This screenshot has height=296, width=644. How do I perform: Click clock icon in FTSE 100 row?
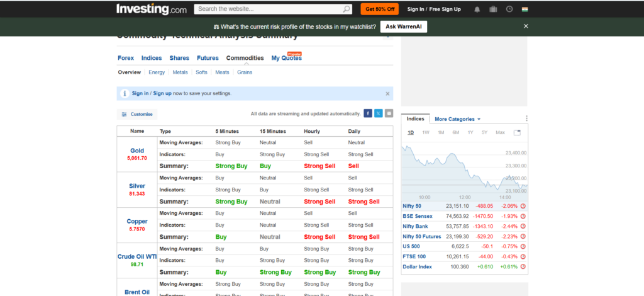click(x=523, y=257)
